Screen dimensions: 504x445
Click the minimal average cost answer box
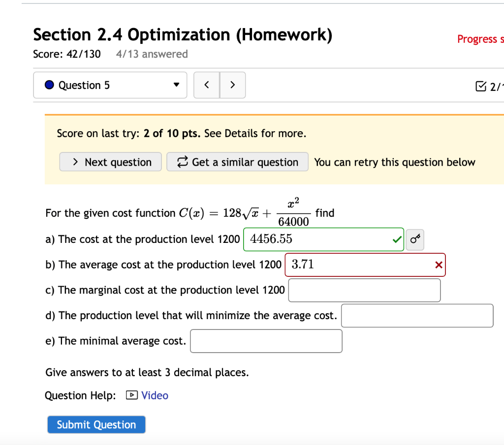pyautogui.click(x=266, y=341)
